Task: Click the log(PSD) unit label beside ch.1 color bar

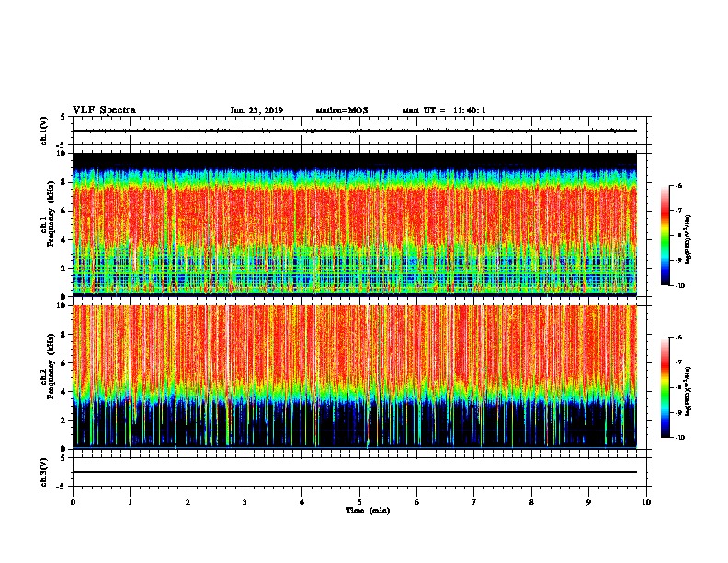Action: 688,240
